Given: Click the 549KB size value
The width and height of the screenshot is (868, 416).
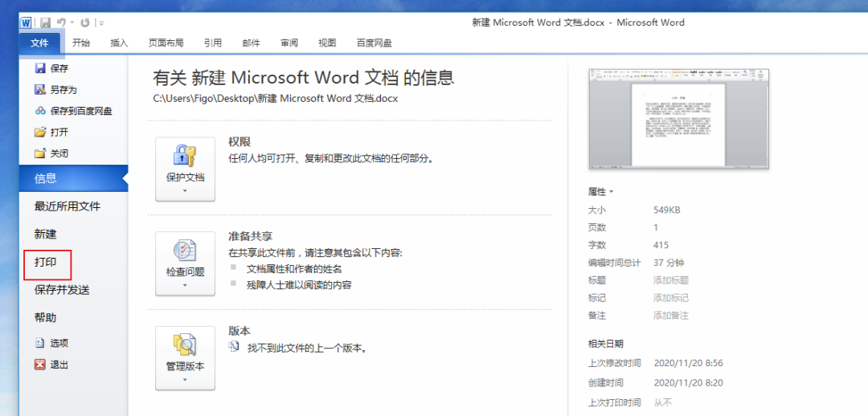Looking at the screenshot, I should tap(666, 210).
